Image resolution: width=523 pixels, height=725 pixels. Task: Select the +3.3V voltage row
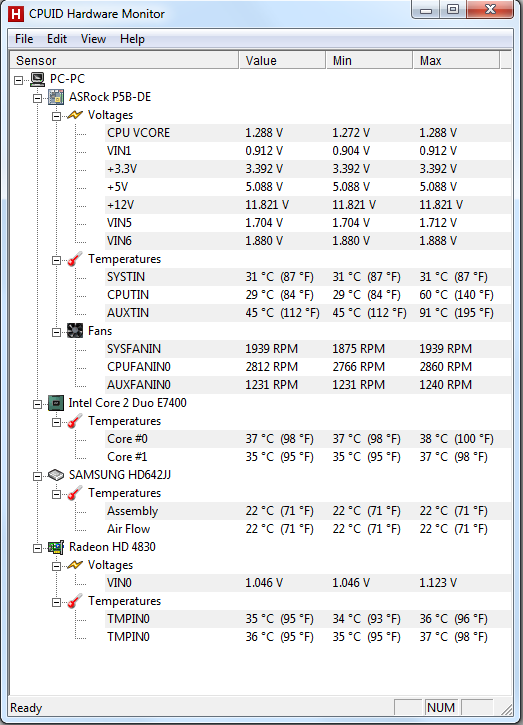tap(308, 169)
